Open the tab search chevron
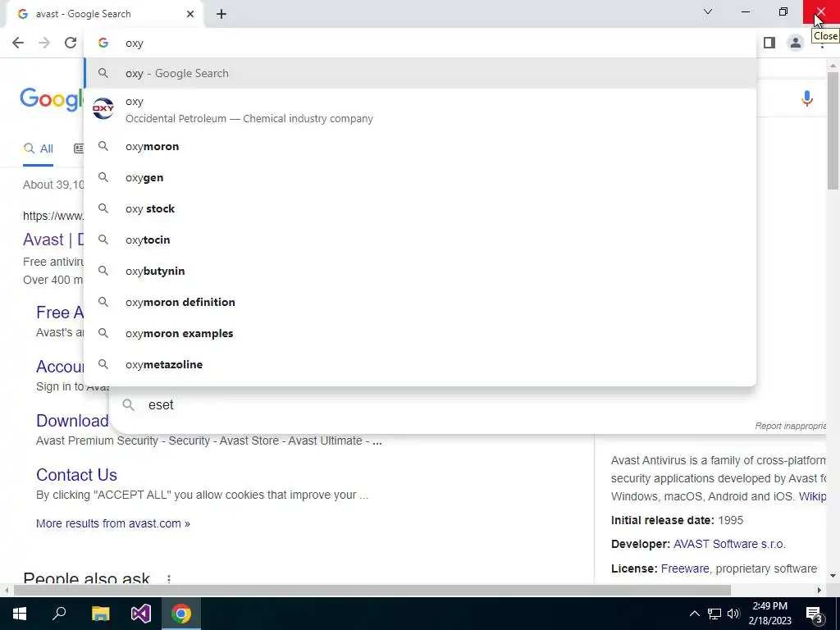The width and height of the screenshot is (840, 630). coord(708,11)
